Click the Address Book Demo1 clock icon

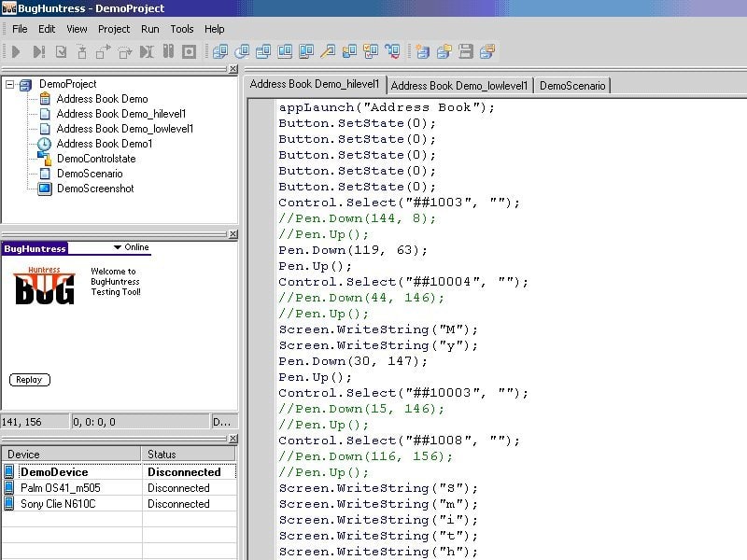pyautogui.click(x=44, y=144)
